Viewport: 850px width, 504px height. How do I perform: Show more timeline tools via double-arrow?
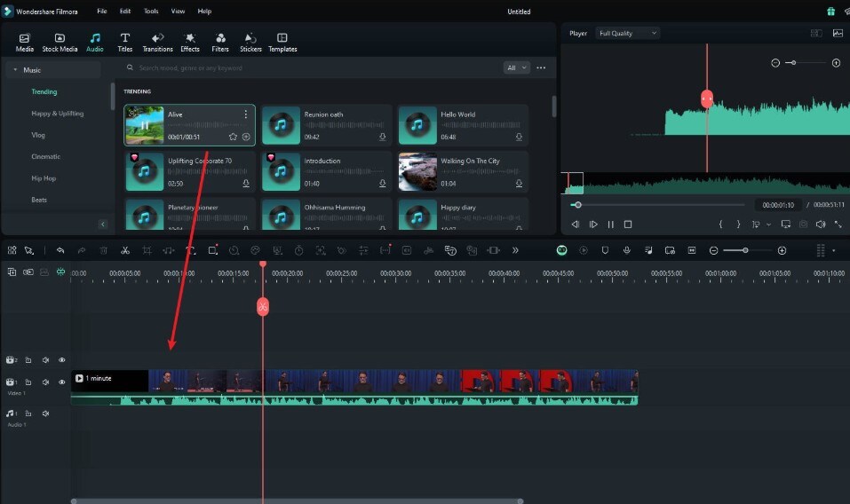[x=515, y=250]
